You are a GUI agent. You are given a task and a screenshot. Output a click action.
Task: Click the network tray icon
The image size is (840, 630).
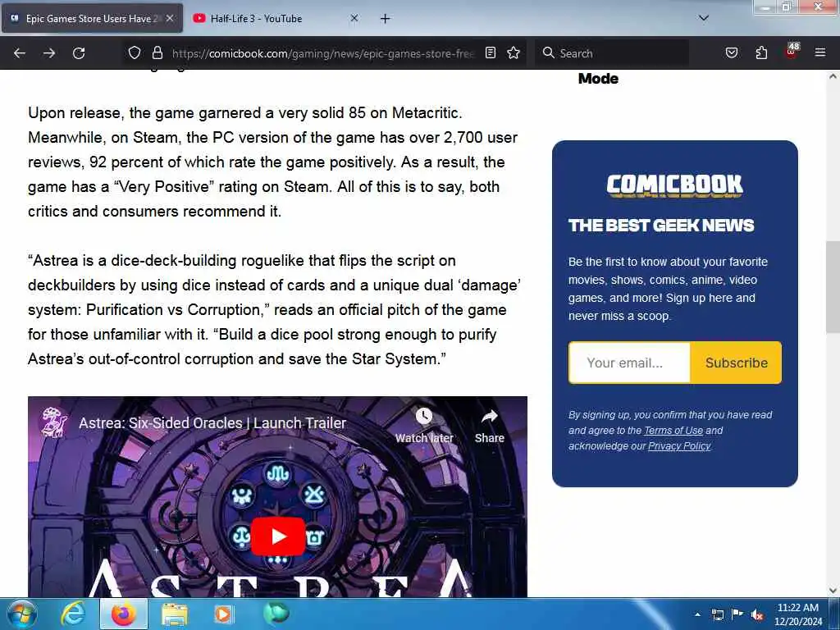[718, 614]
